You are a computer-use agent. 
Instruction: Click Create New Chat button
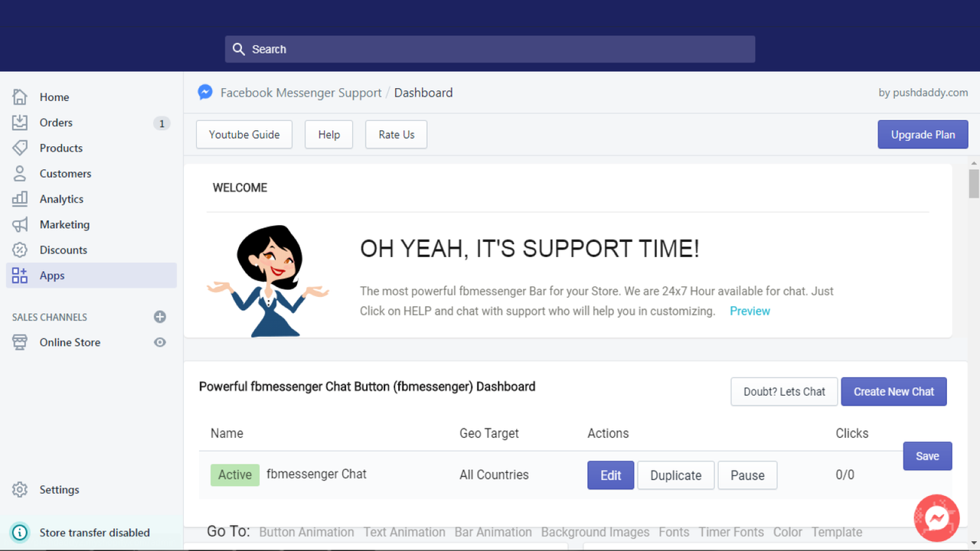(x=893, y=392)
